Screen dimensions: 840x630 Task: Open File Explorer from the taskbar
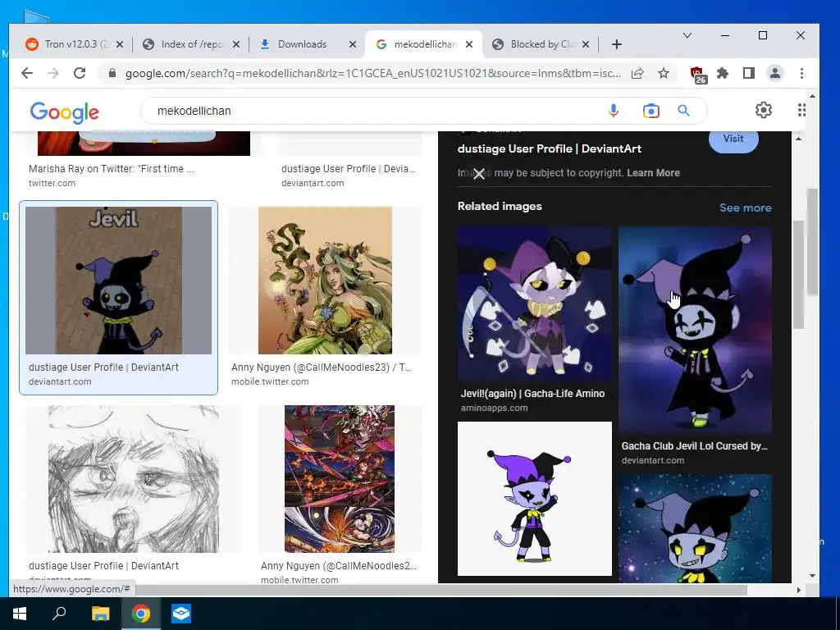[100, 614]
